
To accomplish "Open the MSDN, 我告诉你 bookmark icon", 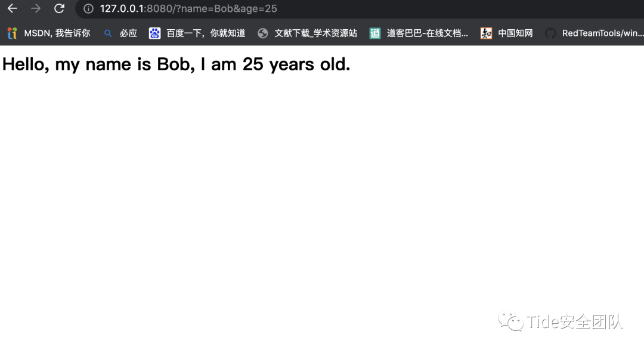I will (x=13, y=33).
